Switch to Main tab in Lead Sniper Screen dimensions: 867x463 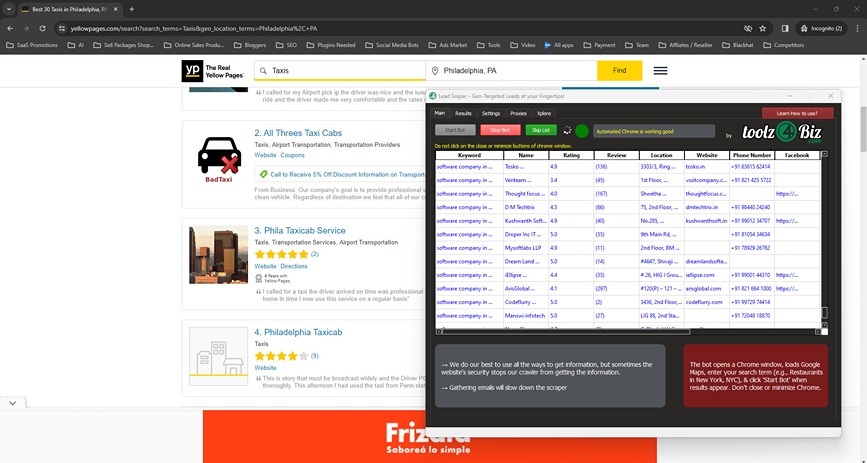click(440, 113)
